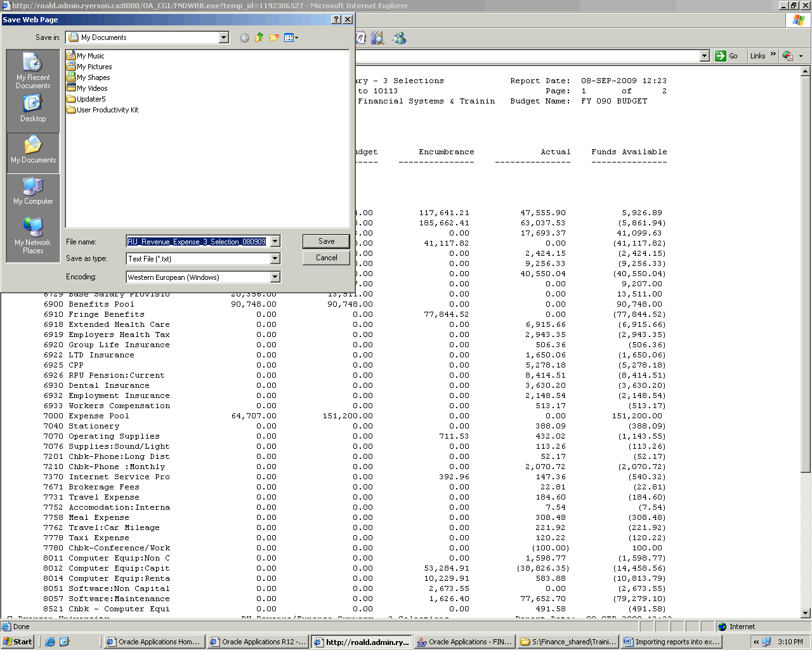The height and width of the screenshot is (650, 812).
Task: Switch to Importing reports taskbar window
Action: coord(672,642)
